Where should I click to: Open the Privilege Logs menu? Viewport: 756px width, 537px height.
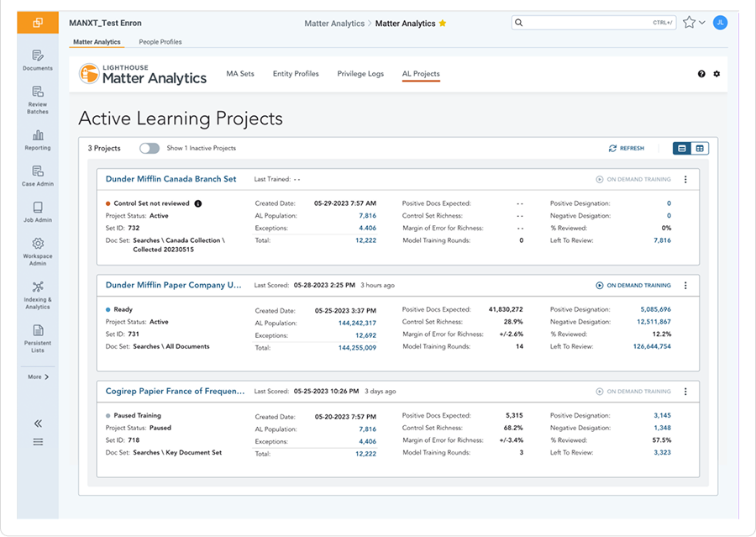click(x=360, y=74)
